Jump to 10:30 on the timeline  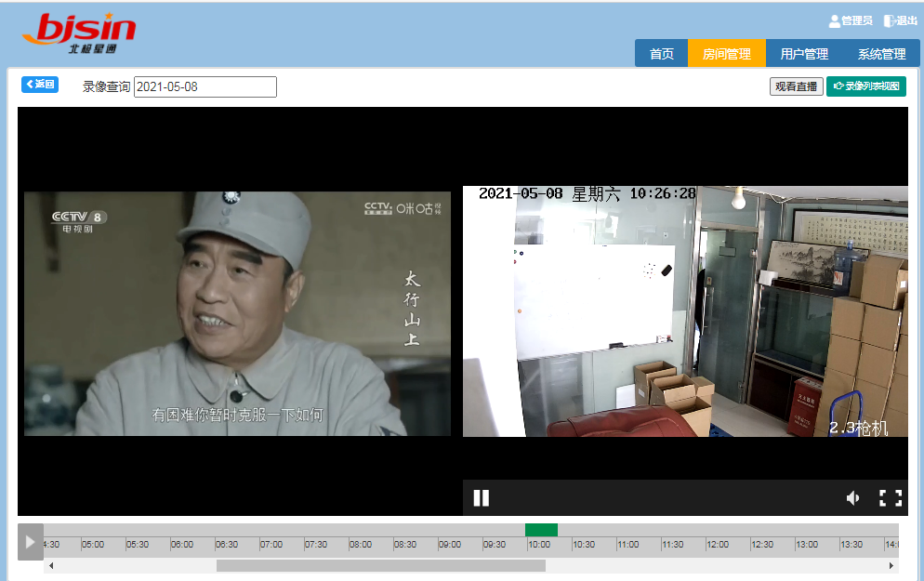click(x=584, y=545)
